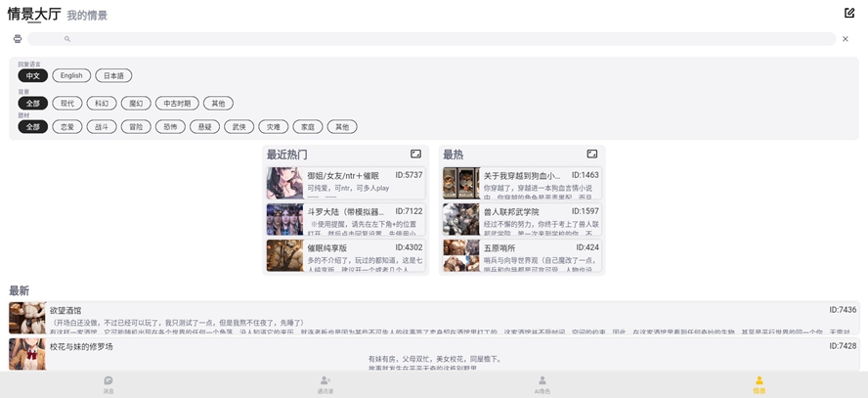Image resolution: width=868 pixels, height=398 pixels.
Task: Select 其他 in the 背景 filter row
Action: coord(218,103)
